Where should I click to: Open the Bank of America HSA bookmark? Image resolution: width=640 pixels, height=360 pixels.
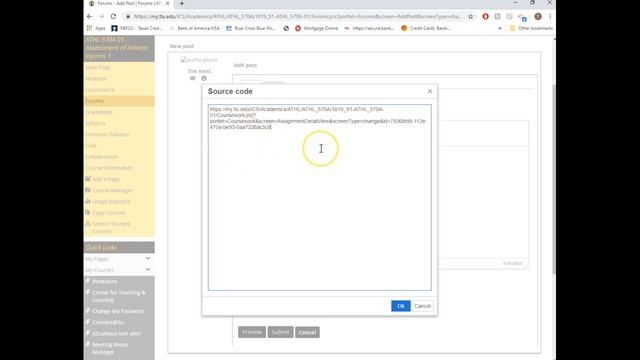click(194, 28)
